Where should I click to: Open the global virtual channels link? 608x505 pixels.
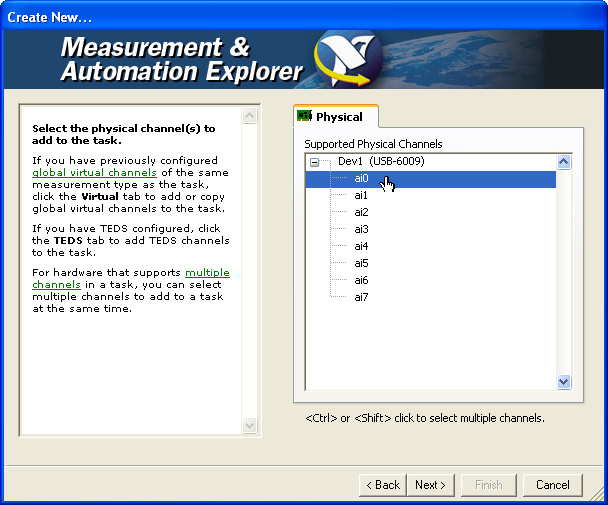94,173
